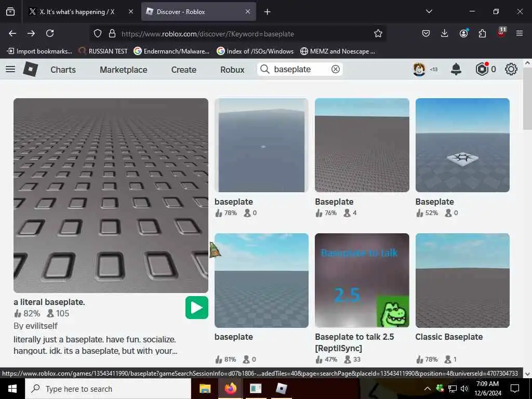The width and height of the screenshot is (532, 399).
Task: Close the X tab
Action: (x=130, y=11)
